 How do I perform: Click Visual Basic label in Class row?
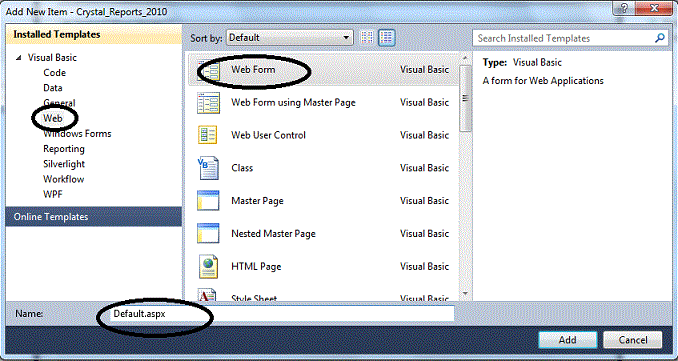[424, 168]
